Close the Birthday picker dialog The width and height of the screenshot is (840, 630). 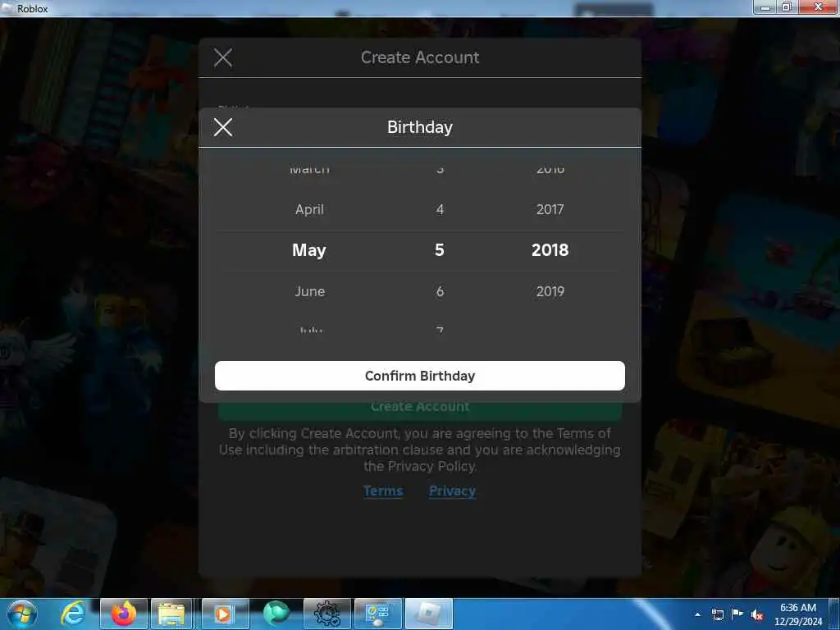(x=223, y=127)
